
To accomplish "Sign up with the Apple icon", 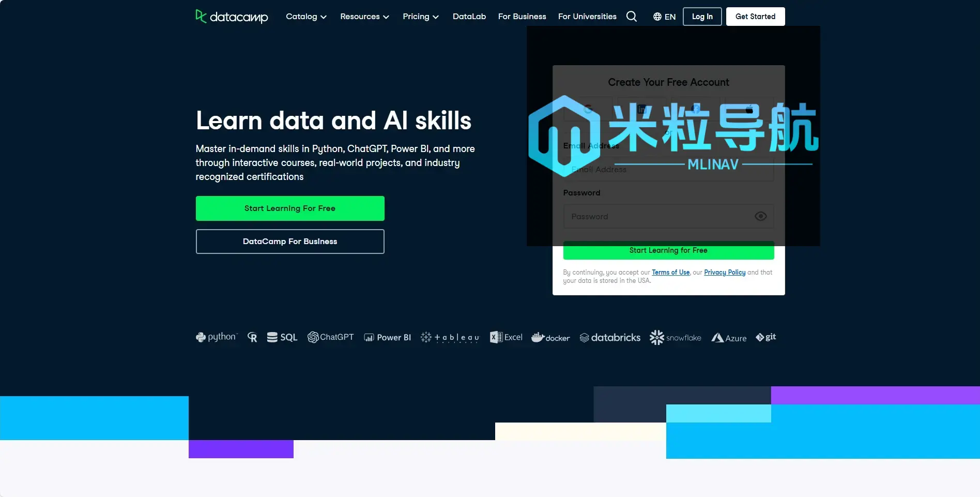I will tap(749, 109).
